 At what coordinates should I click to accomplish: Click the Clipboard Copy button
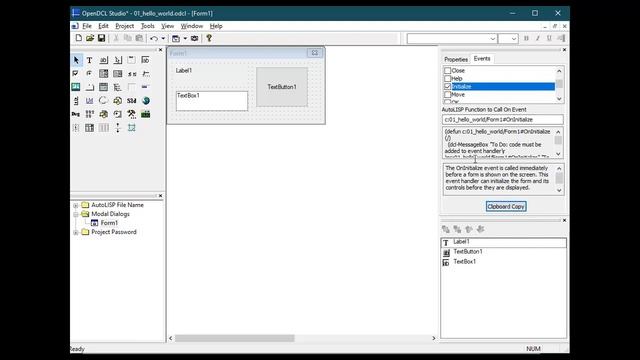click(x=506, y=207)
